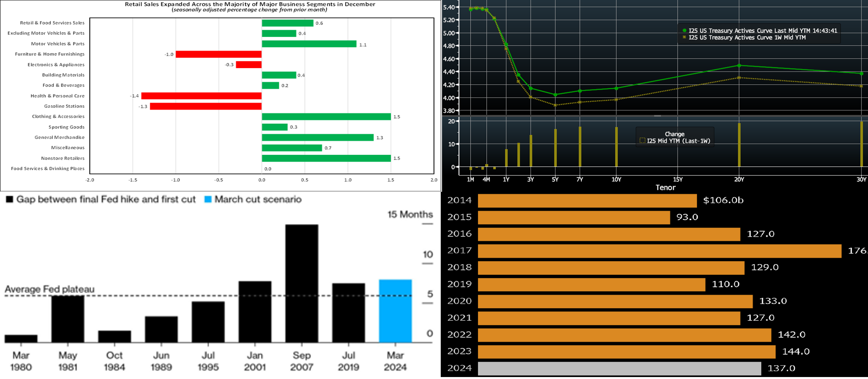Click the blue March cut scenario legend swatch
Image resolution: width=868 pixels, height=379 pixels.
tap(208, 199)
